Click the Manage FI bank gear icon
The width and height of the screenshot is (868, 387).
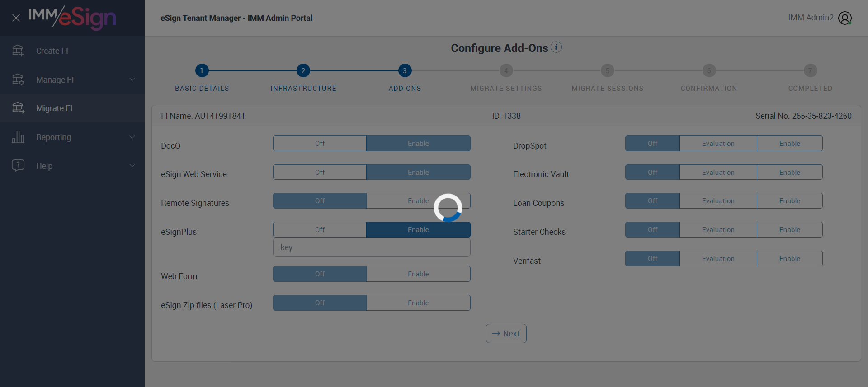click(18, 79)
